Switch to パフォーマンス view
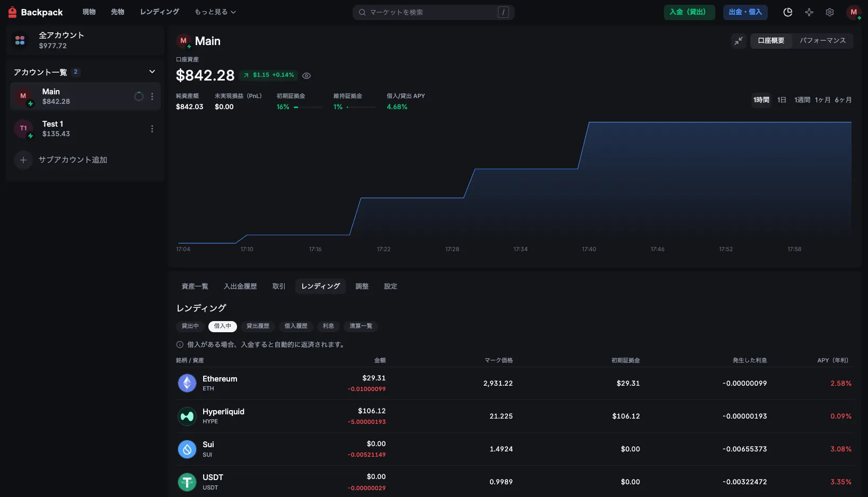This screenshot has width=868, height=497. (822, 41)
